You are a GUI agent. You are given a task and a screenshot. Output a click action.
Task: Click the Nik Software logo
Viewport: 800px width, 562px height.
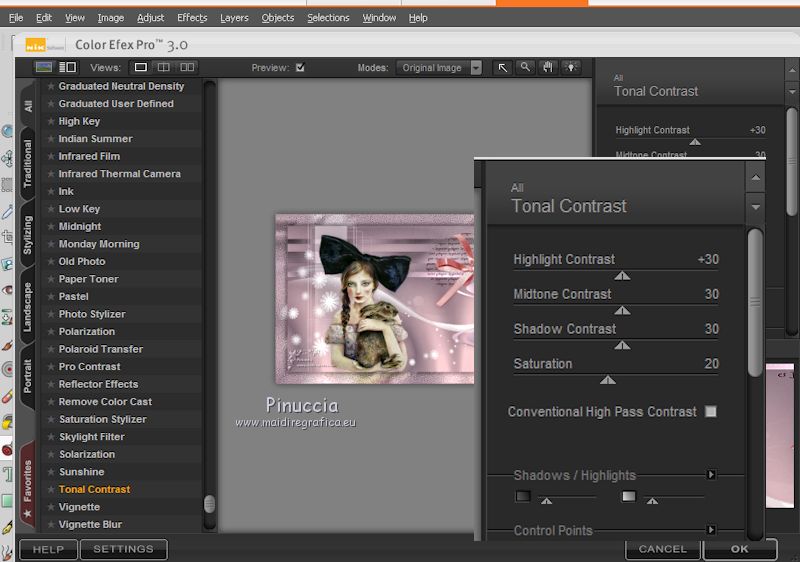coord(44,45)
